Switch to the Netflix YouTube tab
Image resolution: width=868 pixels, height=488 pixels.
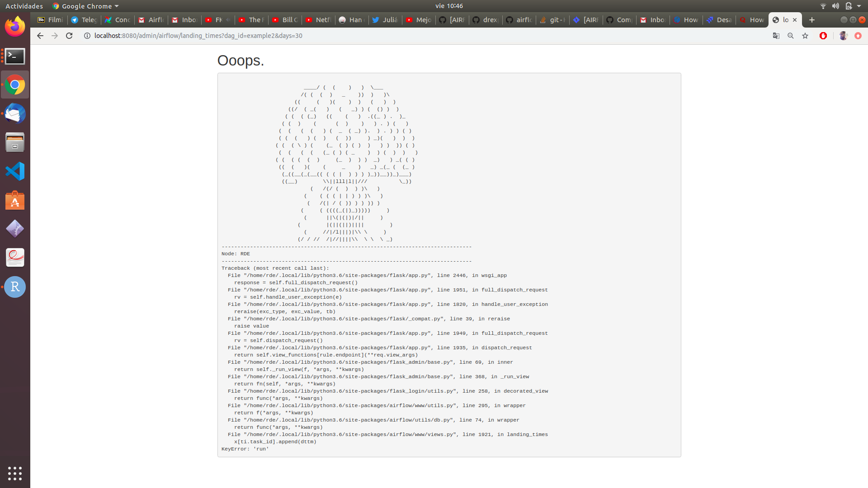318,20
